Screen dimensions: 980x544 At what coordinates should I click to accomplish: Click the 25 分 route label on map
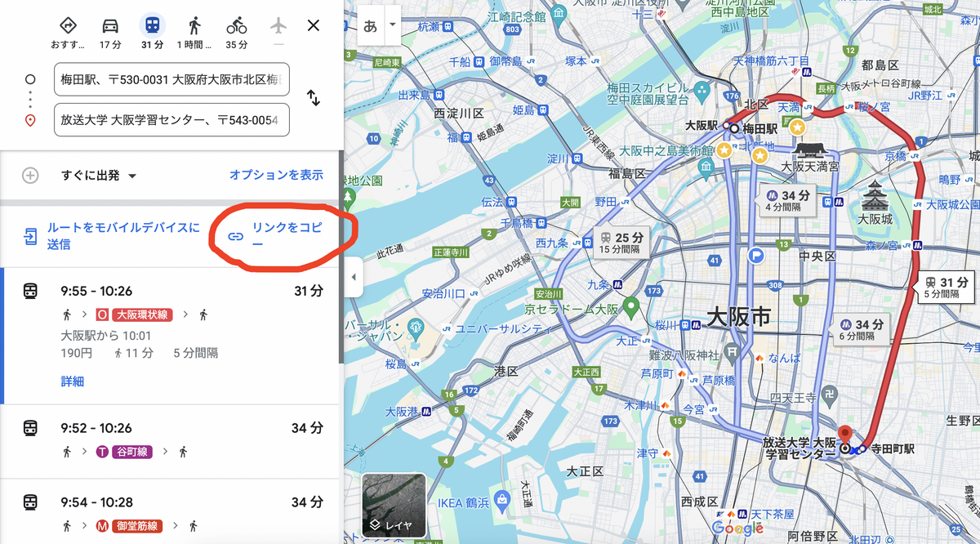pyautogui.click(x=621, y=243)
